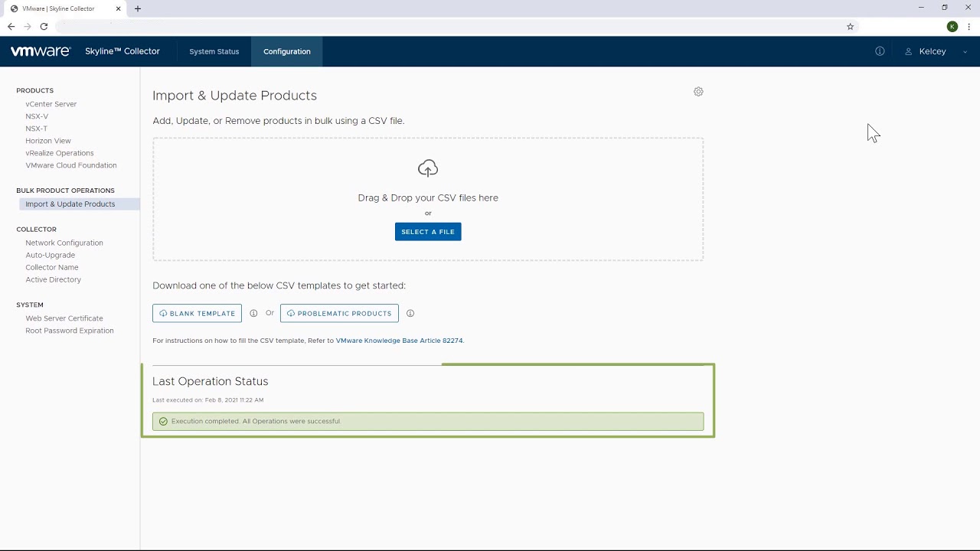The image size is (980, 551).
Task: Click the Import & Update Products heading
Action: tap(234, 96)
